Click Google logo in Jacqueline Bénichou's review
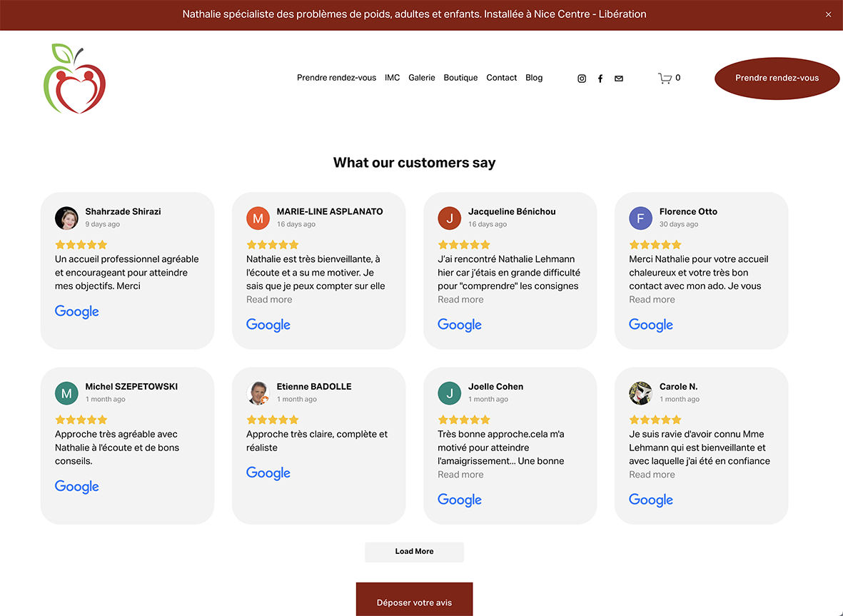Viewport: 843px width, 616px height. click(460, 325)
